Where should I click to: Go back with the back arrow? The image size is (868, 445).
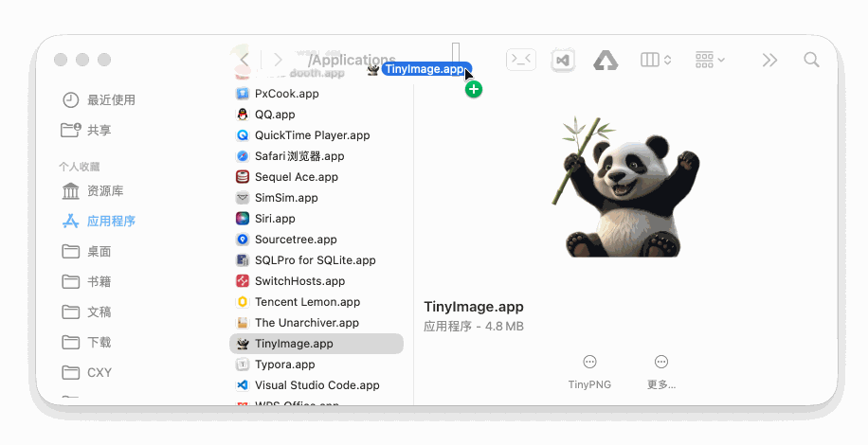(x=244, y=60)
